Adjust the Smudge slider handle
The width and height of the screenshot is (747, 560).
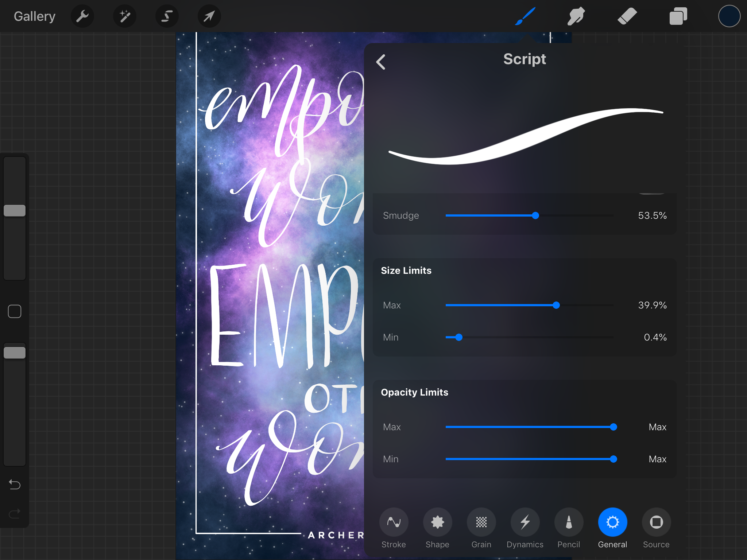click(x=535, y=215)
